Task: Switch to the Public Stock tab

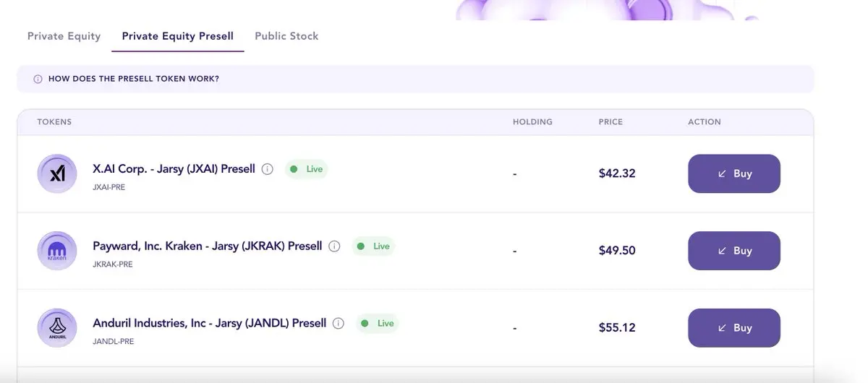Action: 286,36
